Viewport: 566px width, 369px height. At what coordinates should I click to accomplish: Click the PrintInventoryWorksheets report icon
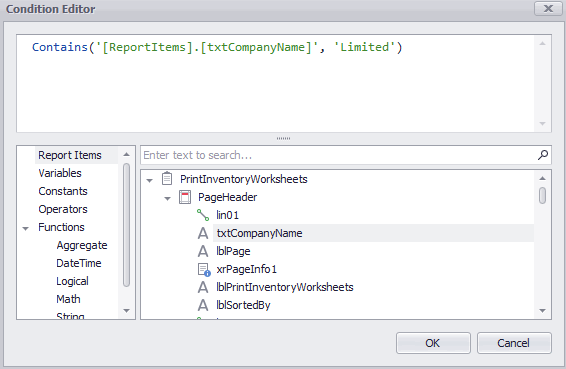point(167,179)
